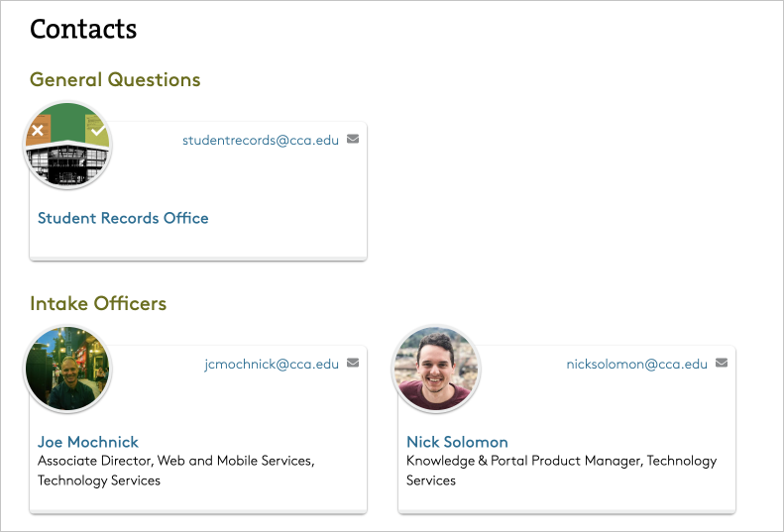Click Nick Solomon's profile photo
Image resolution: width=784 pixels, height=532 pixels.
(x=436, y=370)
